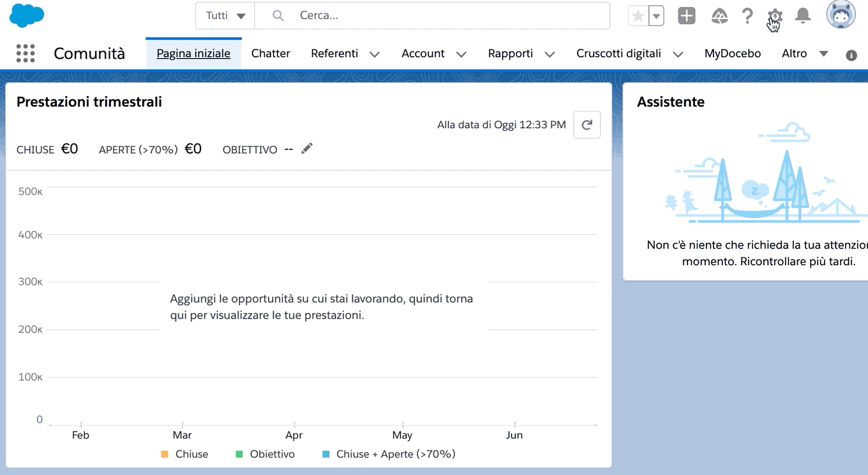Click the Mar axis label
The image size is (868, 475).
tap(182, 435)
